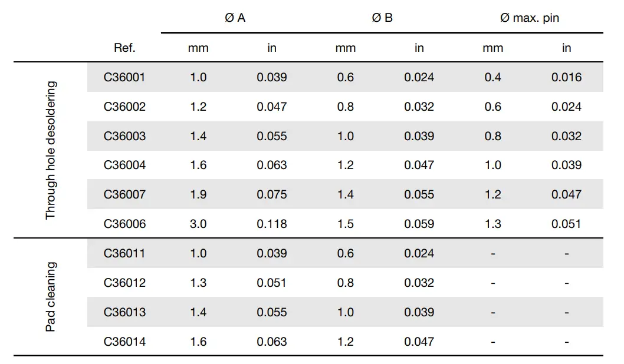Click the C36007 reference cell

click(124, 194)
